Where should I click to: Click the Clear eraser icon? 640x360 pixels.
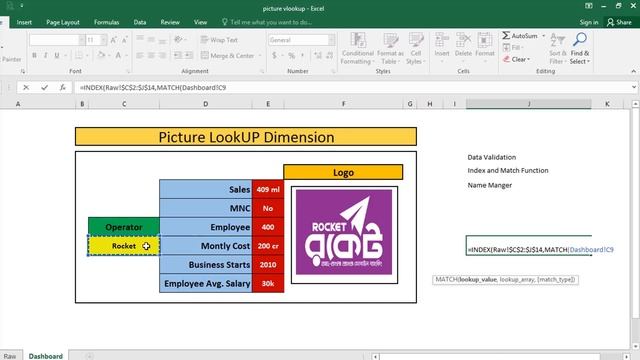click(506, 60)
